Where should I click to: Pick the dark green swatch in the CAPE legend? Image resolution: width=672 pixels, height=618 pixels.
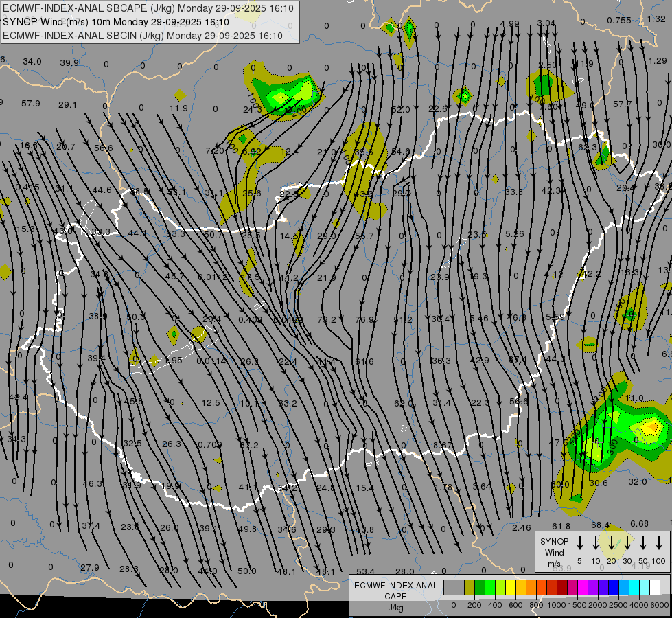[x=480, y=588]
